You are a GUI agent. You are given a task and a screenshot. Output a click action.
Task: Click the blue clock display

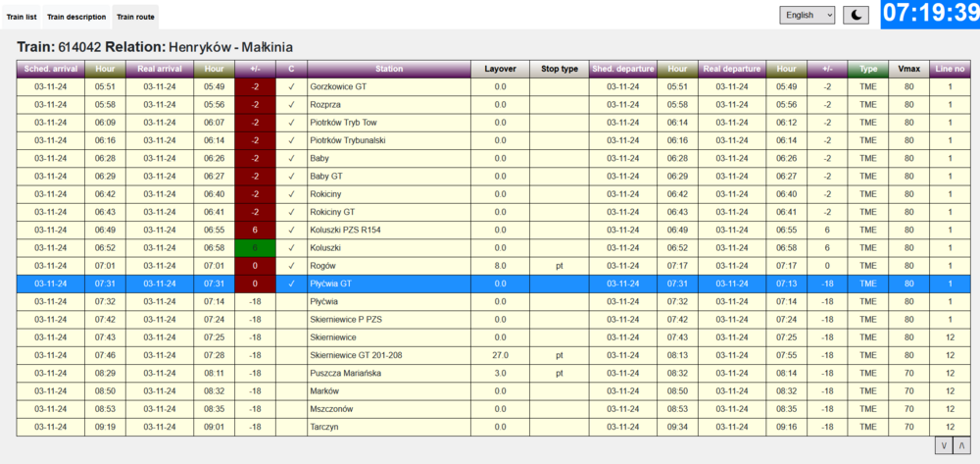929,15
